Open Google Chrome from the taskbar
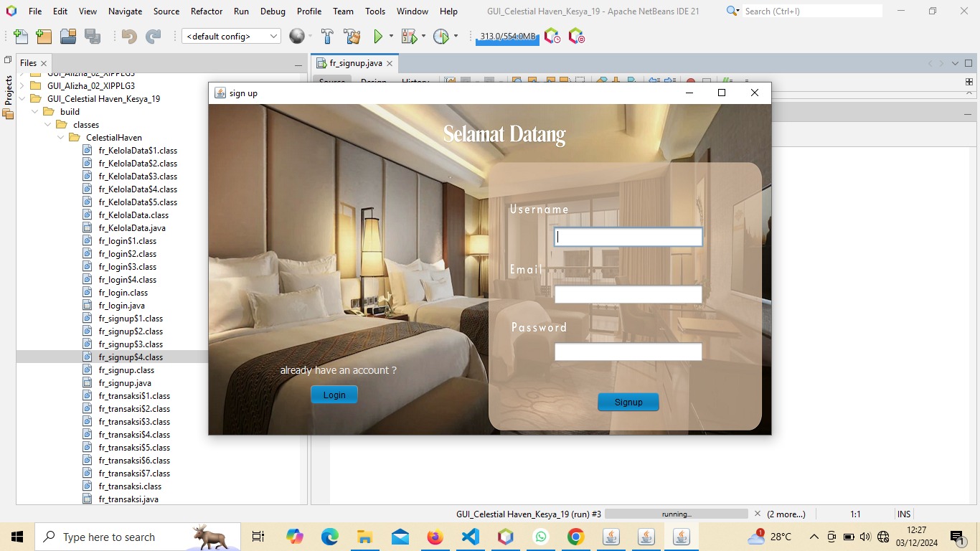 (x=575, y=537)
